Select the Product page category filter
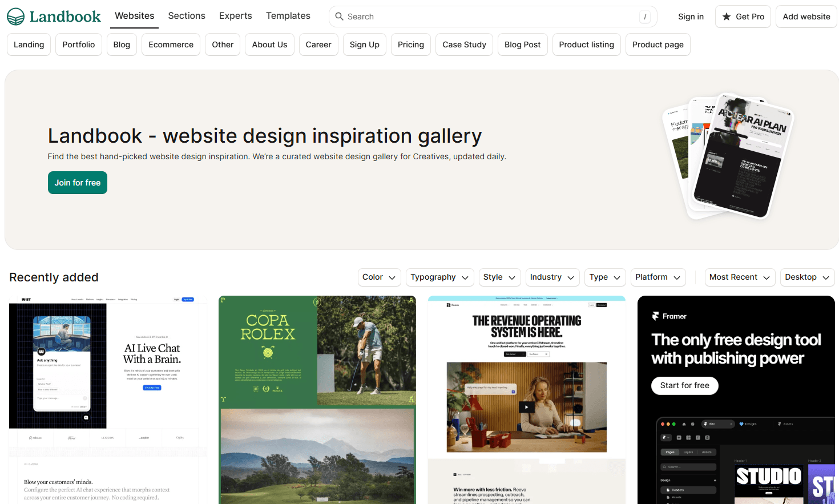839x504 pixels. pos(658,45)
